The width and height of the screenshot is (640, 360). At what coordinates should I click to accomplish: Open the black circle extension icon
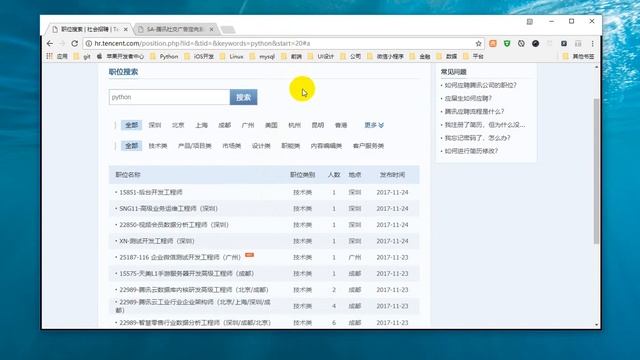pos(536,43)
